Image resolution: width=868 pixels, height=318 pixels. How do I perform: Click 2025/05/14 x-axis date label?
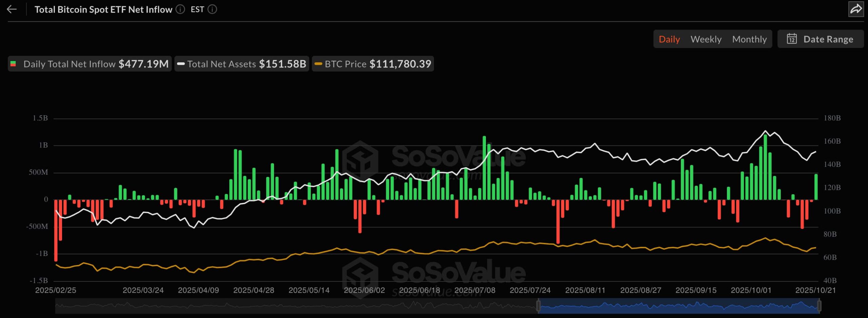(x=309, y=290)
